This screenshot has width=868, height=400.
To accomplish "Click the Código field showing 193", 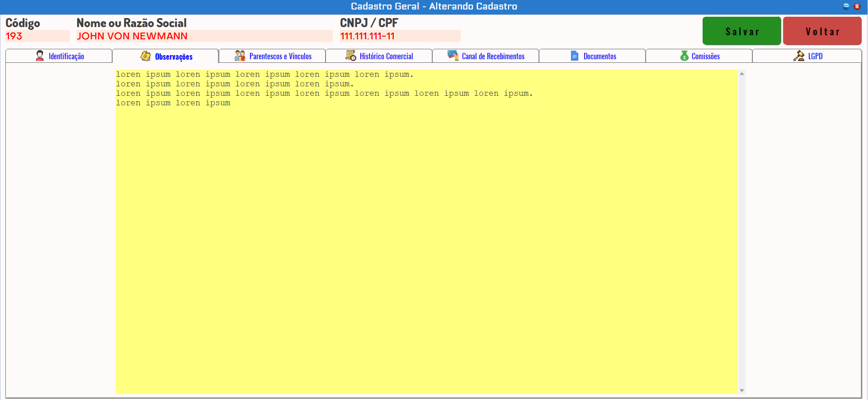I will point(38,36).
